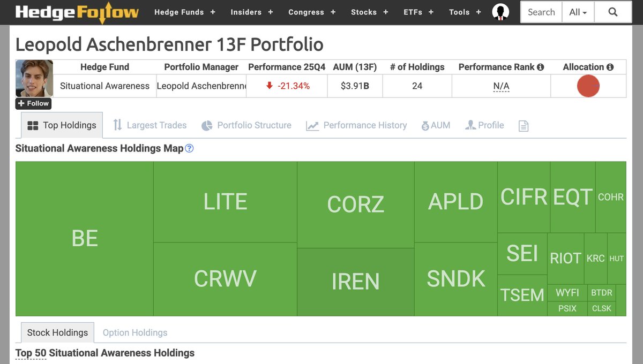Click the info icon next to Performance Rank
Image resolution: width=643 pixels, height=364 pixels.
(x=540, y=67)
